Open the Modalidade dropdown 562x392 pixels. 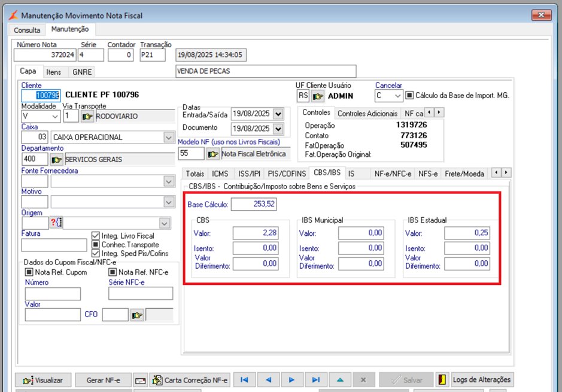point(54,116)
